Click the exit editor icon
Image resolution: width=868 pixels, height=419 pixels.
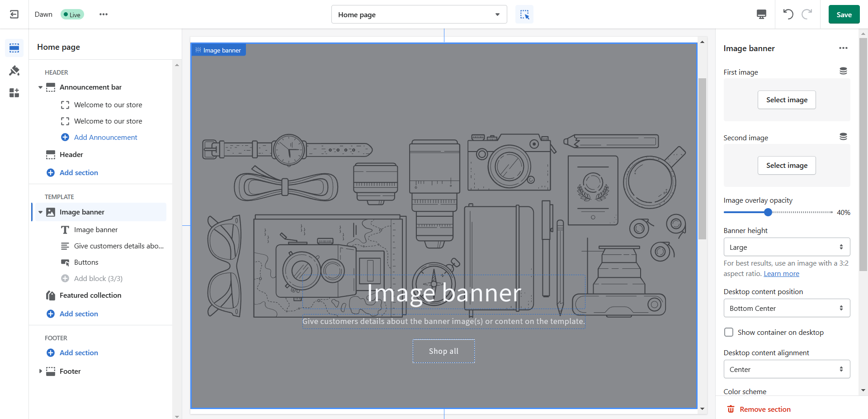click(14, 14)
